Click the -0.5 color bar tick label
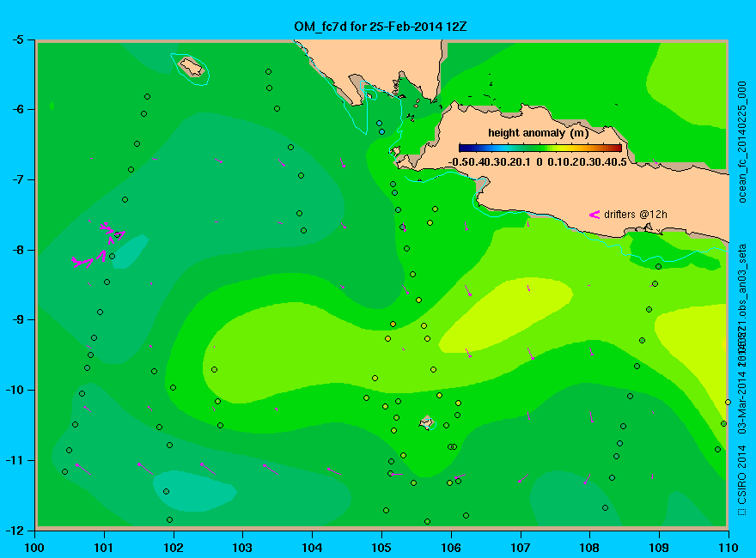The height and width of the screenshot is (558, 756). pos(457,162)
